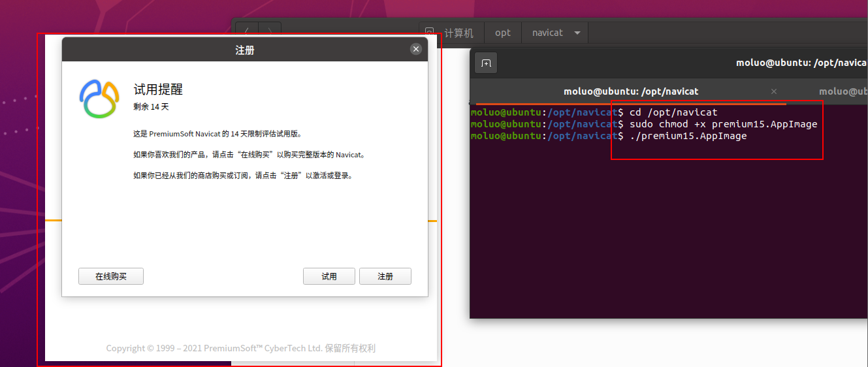Open a new terminal tab with the plus icon
The height and width of the screenshot is (367, 868).
486,63
